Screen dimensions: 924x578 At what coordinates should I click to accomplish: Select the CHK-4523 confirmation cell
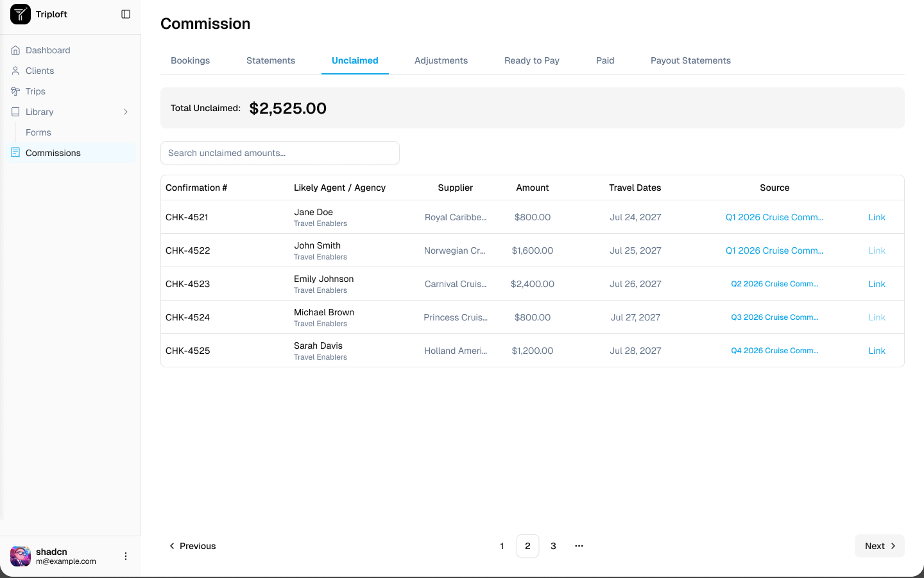click(187, 284)
